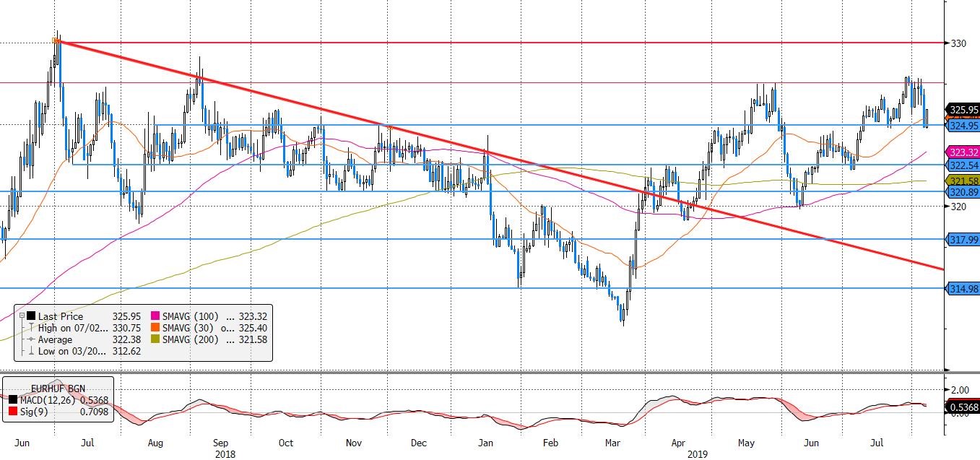Collapse the Last Price legend tree
The width and height of the screenshot is (980, 460).
(22, 316)
